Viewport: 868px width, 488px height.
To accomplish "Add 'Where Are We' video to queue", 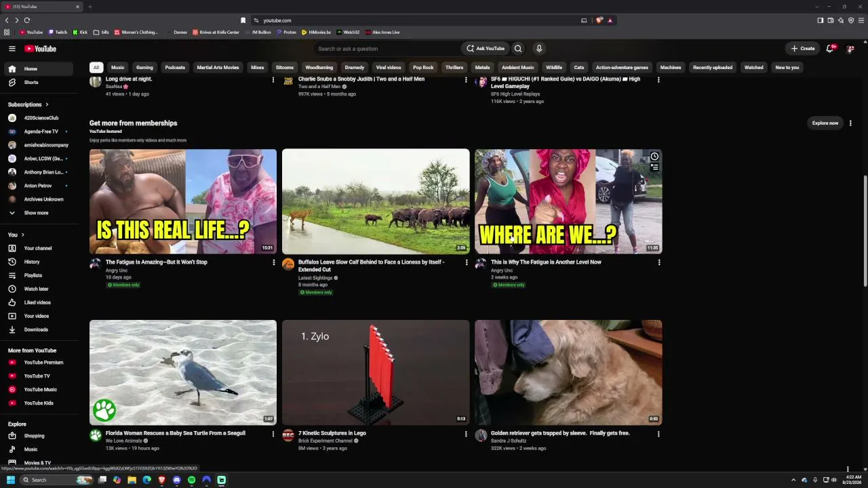I will click(654, 167).
